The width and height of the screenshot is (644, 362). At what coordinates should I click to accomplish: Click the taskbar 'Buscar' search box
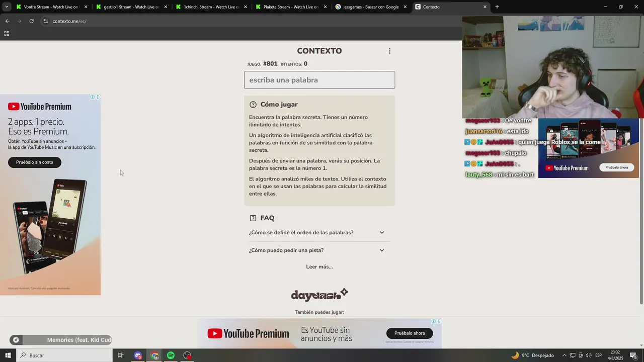coord(64,355)
